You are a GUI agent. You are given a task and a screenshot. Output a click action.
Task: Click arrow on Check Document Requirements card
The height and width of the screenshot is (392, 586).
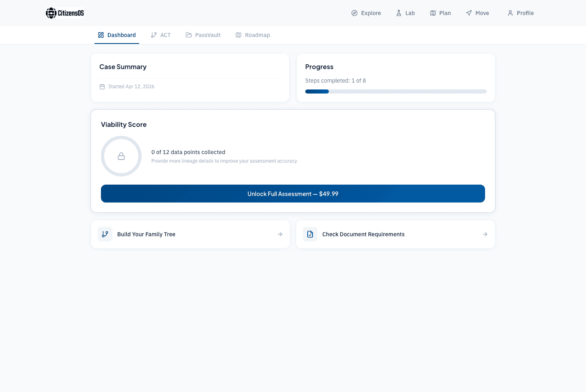tap(485, 234)
